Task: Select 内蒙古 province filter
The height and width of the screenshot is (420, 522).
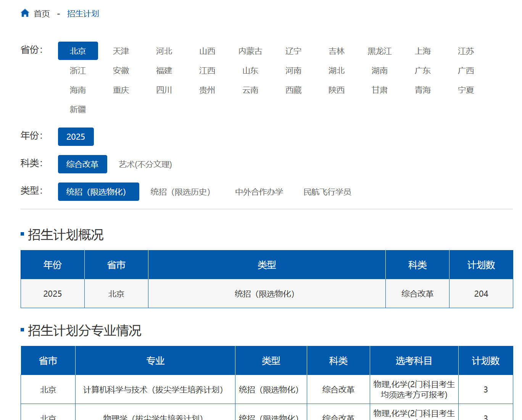Action: pos(250,51)
